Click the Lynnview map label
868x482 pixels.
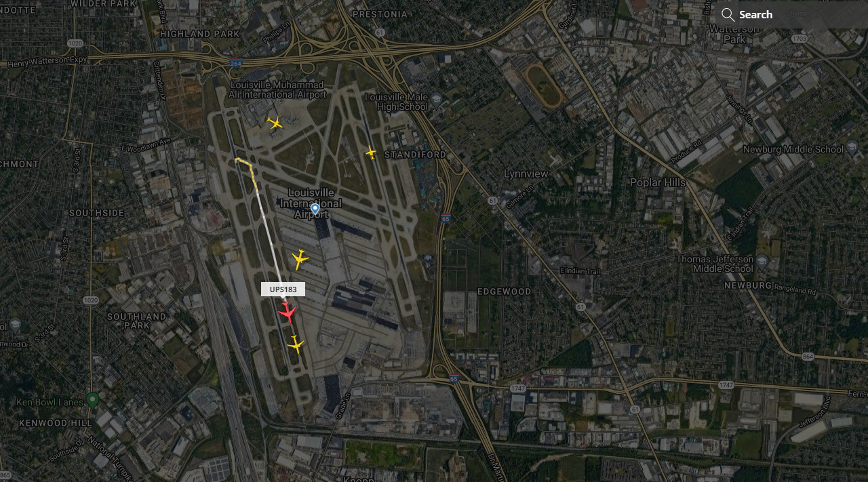click(526, 174)
